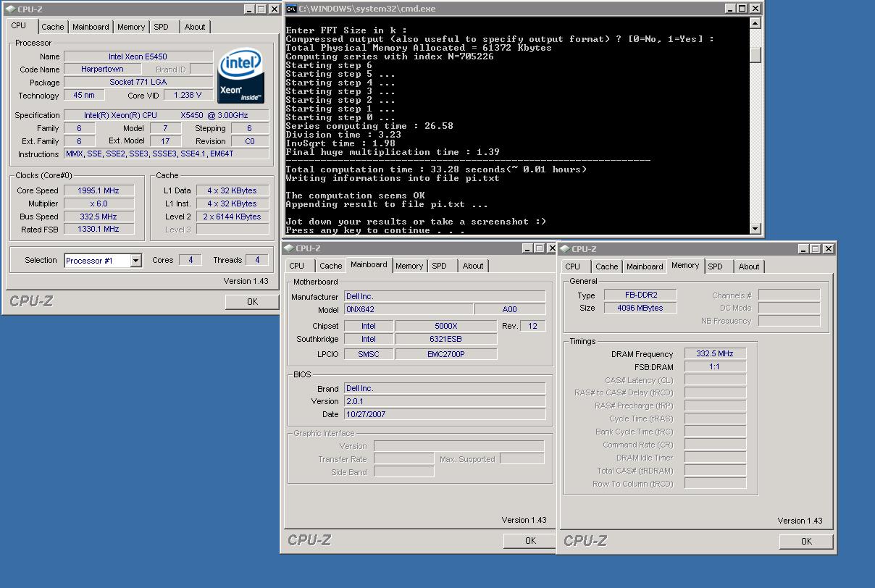Click the Multiplier value 'x 6.0'
The image size is (875, 588).
(x=98, y=203)
